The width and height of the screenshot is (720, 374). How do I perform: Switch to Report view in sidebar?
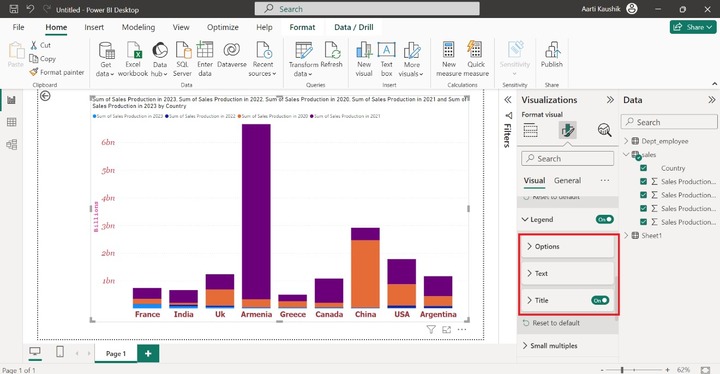[11, 100]
